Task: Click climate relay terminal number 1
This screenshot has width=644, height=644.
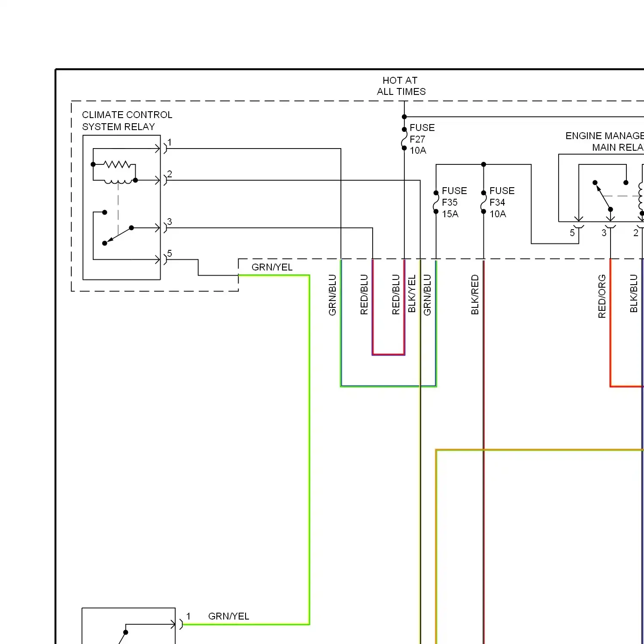Action: pos(170,142)
